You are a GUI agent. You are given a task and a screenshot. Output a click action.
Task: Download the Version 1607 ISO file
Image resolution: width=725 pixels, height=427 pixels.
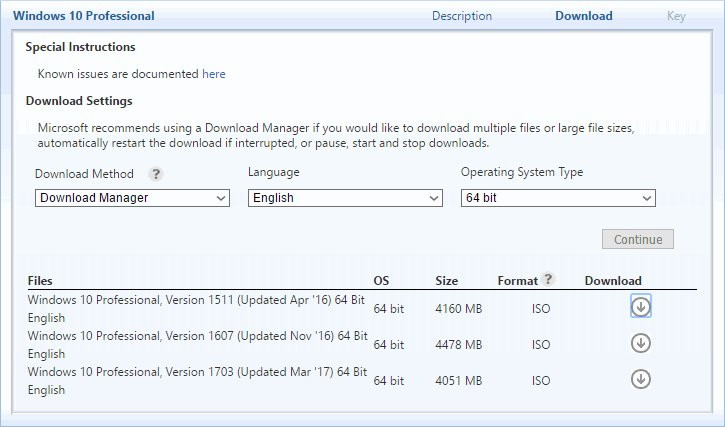point(640,343)
